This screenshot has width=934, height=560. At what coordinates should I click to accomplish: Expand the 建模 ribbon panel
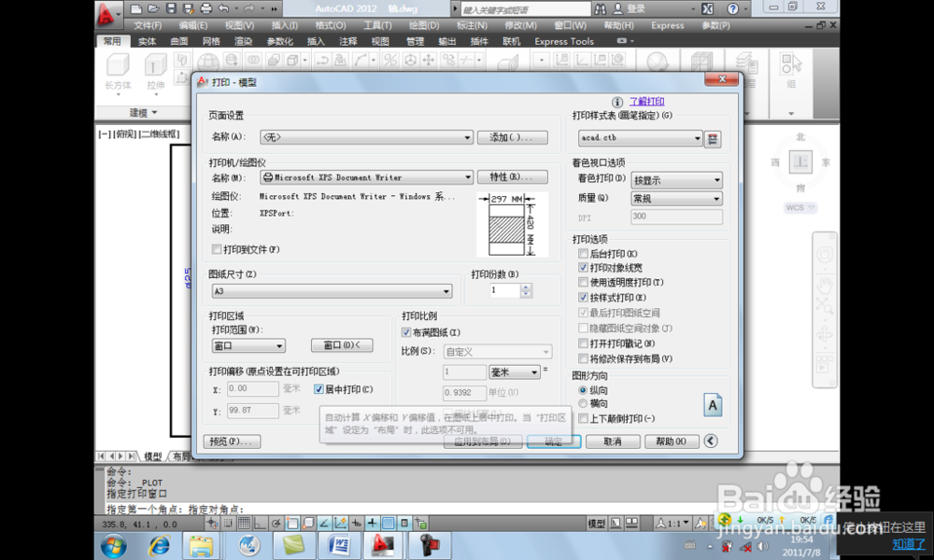(144, 113)
